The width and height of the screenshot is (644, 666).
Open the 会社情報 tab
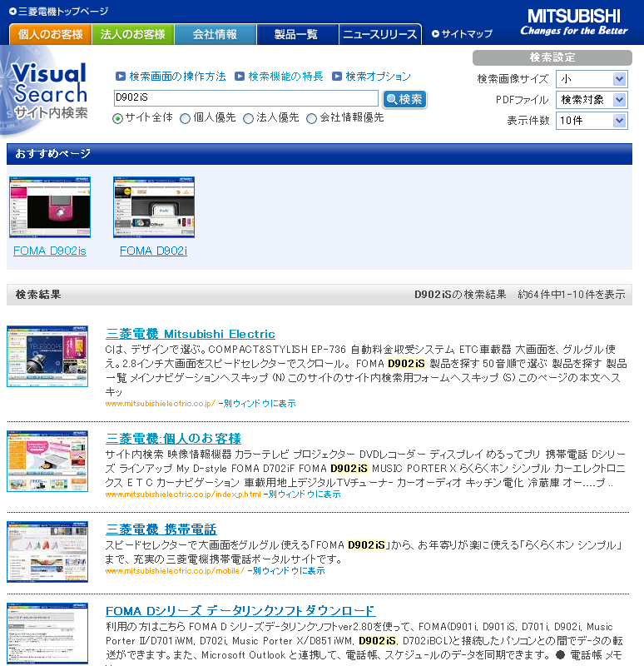(x=215, y=34)
